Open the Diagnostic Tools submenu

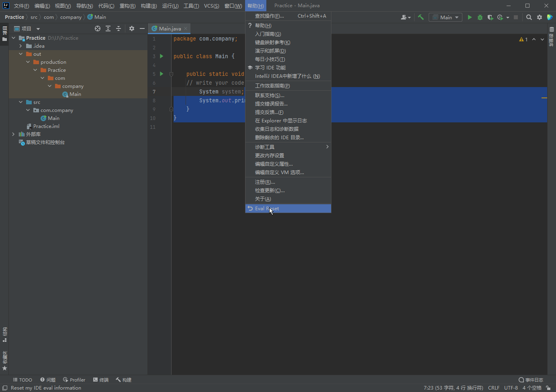tap(288, 147)
